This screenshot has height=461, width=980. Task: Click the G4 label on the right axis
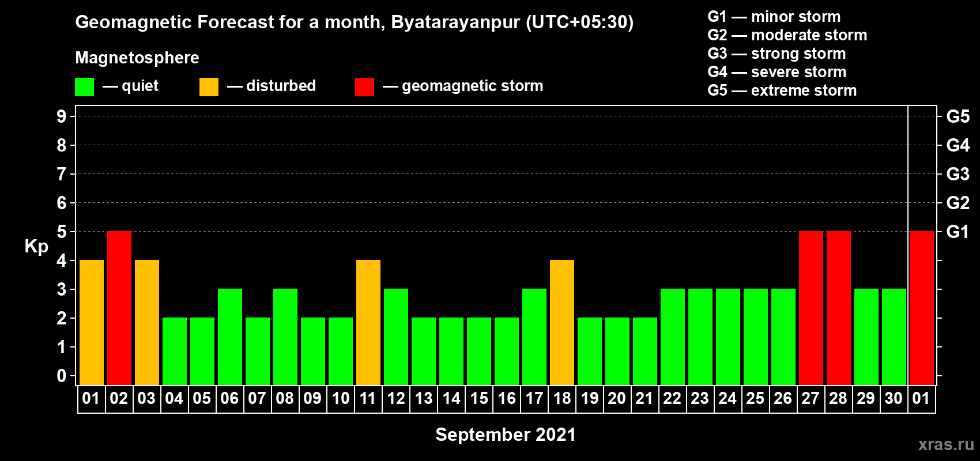click(958, 145)
